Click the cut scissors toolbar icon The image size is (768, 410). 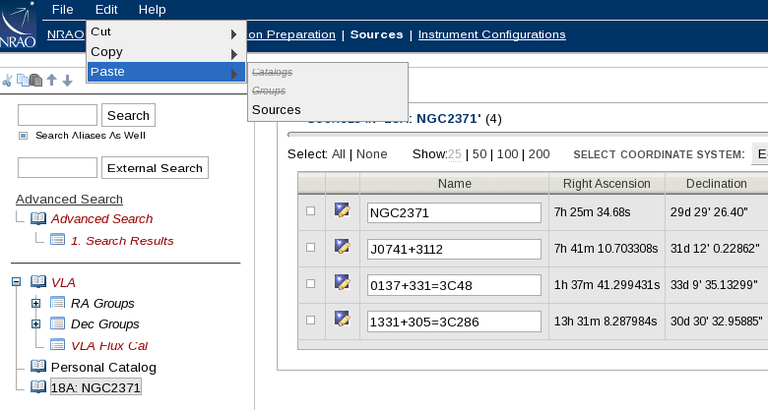6,80
